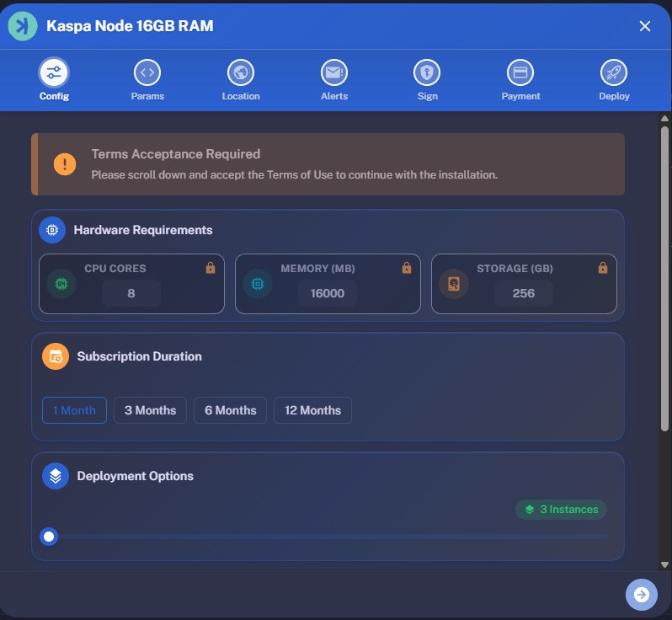The width and height of the screenshot is (672, 620).
Task: Open the Payment card icon
Action: pyautogui.click(x=520, y=73)
